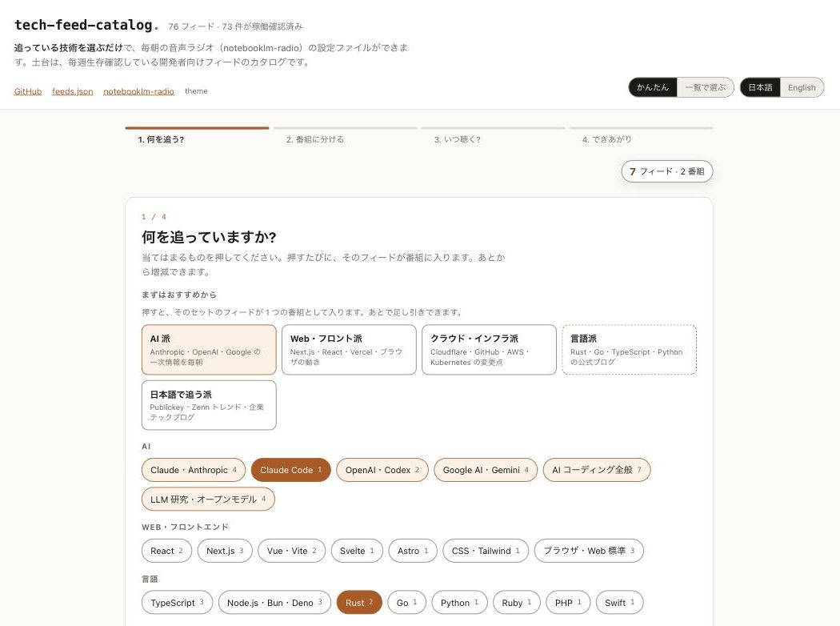This screenshot has width=840, height=626.
Task: Select the Node.js・Bun・Deno chip
Action: point(274,603)
